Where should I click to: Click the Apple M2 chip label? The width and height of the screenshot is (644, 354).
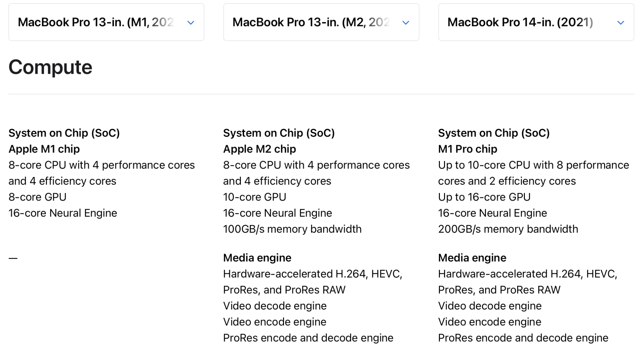tap(259, 149)
